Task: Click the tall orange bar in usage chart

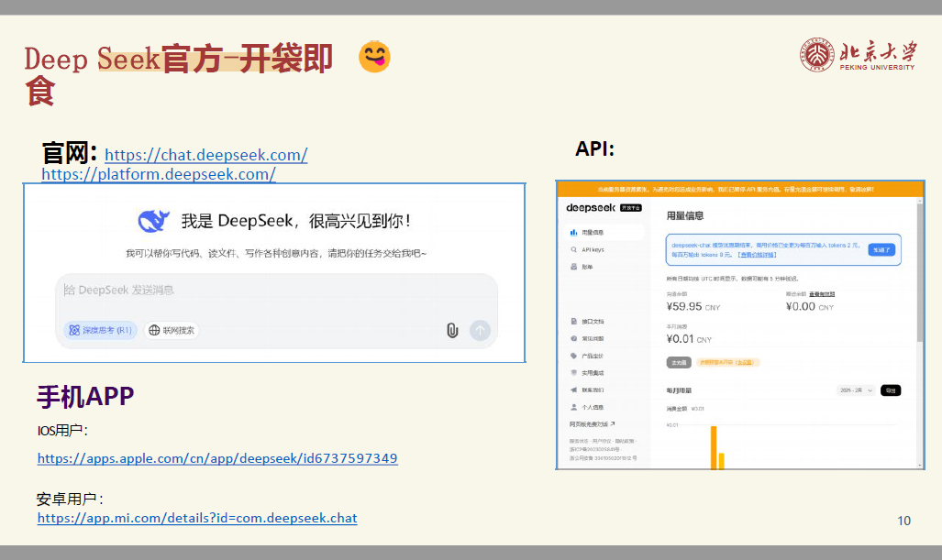Action: point(713,447)
